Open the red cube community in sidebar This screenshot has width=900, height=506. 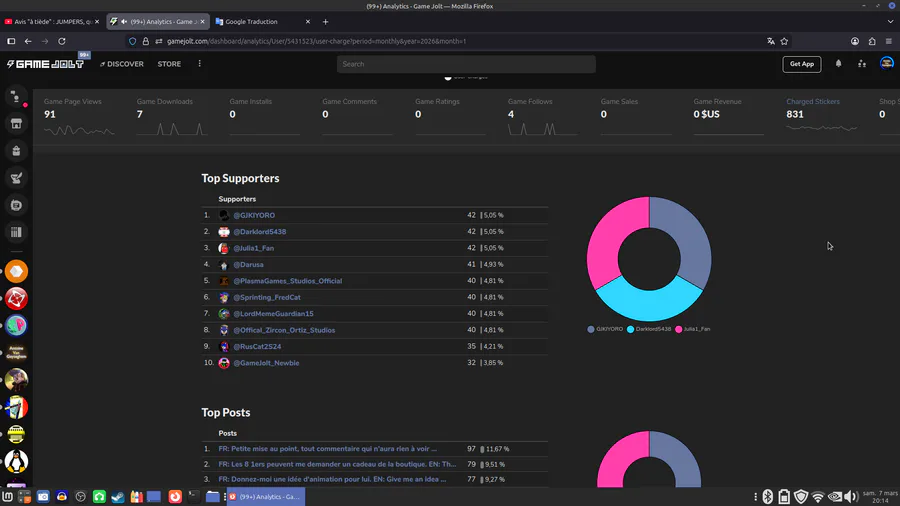[x=16, y=298]
